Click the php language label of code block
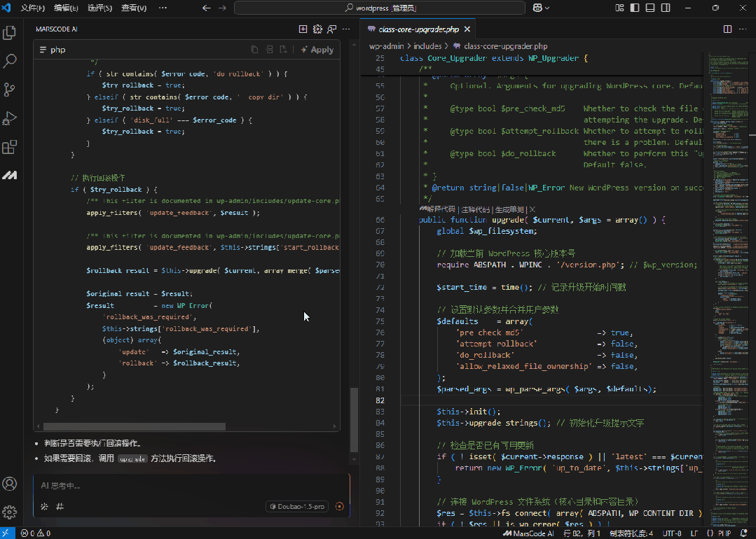Image resolution: width=756 pixels, height=539 pixels. click(x=58, y=50)
